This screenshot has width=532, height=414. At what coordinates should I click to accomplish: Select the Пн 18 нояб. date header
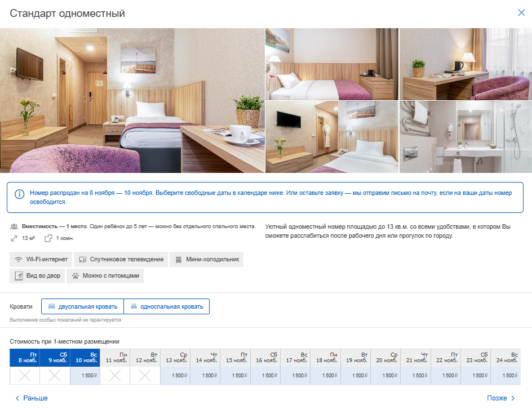click(x=326, y=358)
